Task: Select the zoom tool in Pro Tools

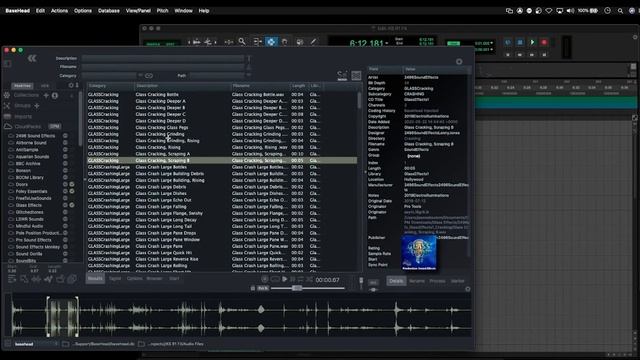Action: (x=242, y=41)
